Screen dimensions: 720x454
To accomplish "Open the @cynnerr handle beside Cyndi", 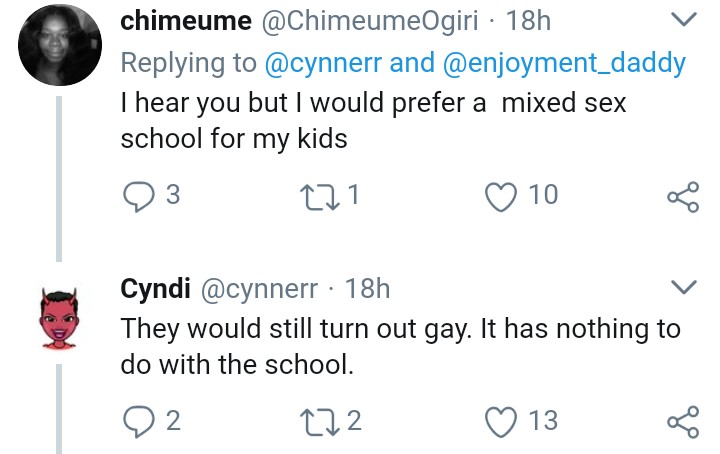I will [x=264, y=289].
